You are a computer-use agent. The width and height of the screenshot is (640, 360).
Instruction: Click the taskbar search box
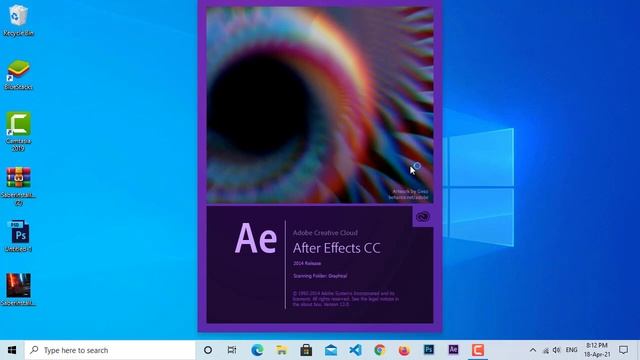[x=110, y=350]
